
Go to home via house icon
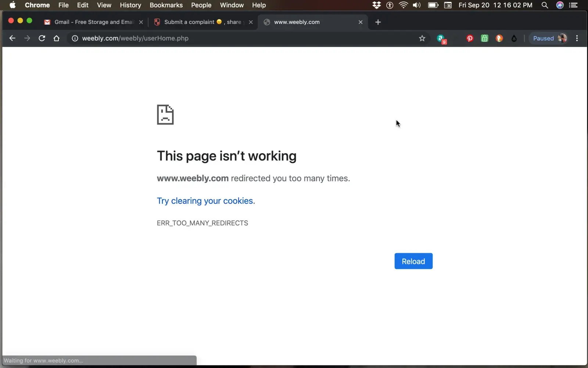(56, 38)
